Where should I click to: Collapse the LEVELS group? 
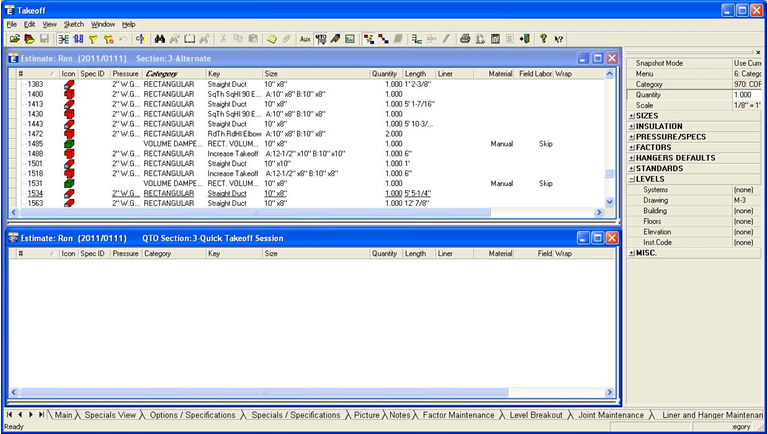coord(631,179)
